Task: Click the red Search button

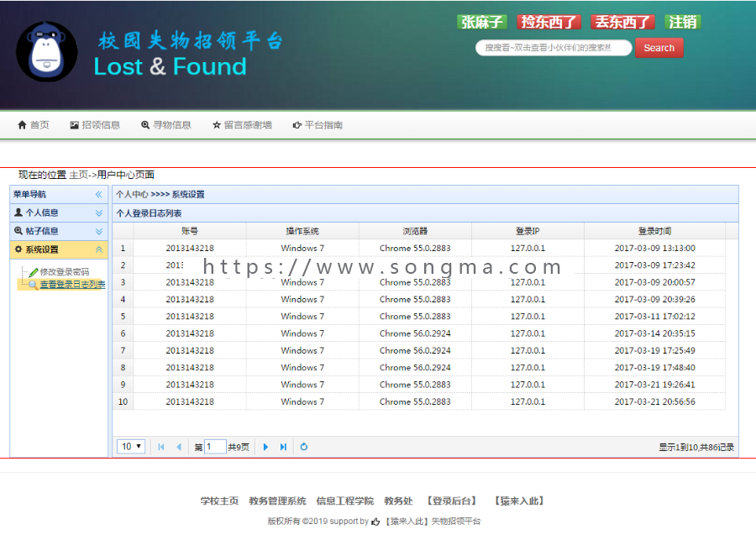Action: (x=659, y=48)
